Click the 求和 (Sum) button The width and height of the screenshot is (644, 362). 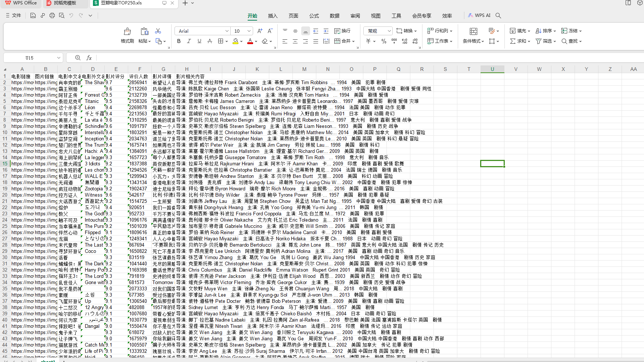coord(520,41)
